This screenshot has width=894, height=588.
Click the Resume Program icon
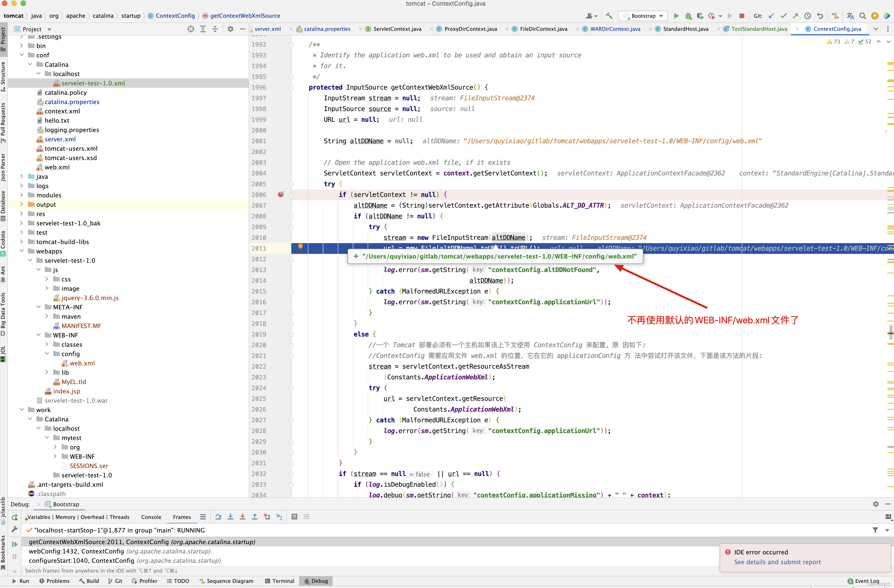[x=15, y=544]
